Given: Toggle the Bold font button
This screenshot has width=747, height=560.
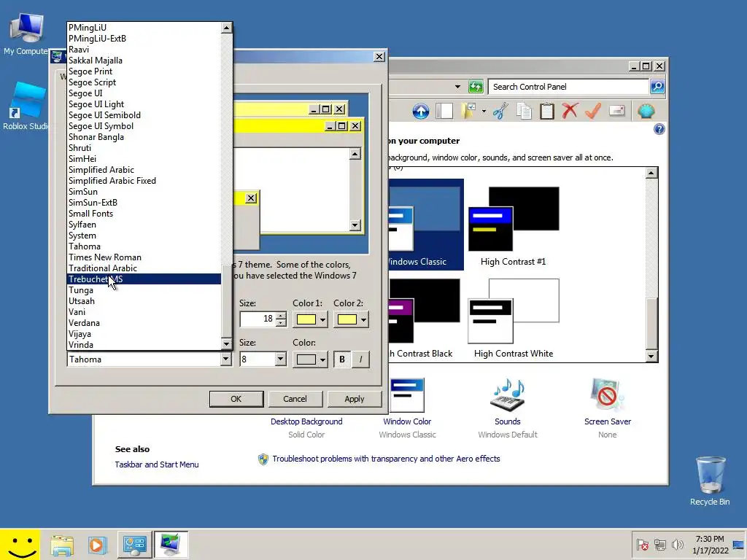Looking at the screenshot, I should point(341,359).
